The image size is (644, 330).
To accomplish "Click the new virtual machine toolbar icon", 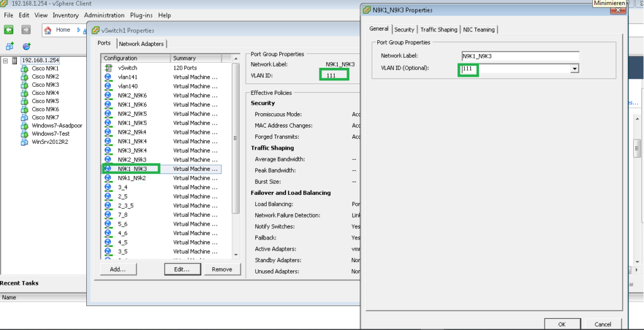I will click(9, 47).
